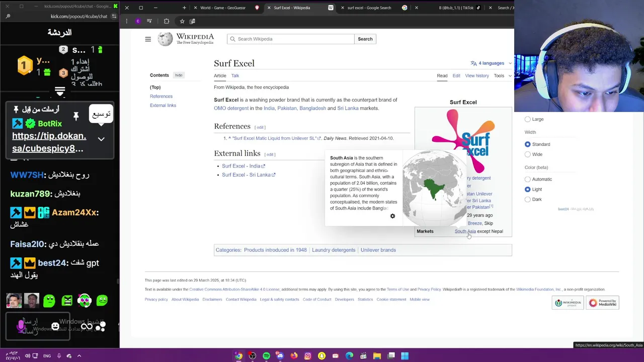Viewport: 644px width, 362px height.
Task: Open the browser extensions puzzle icon
Action: 166,21
